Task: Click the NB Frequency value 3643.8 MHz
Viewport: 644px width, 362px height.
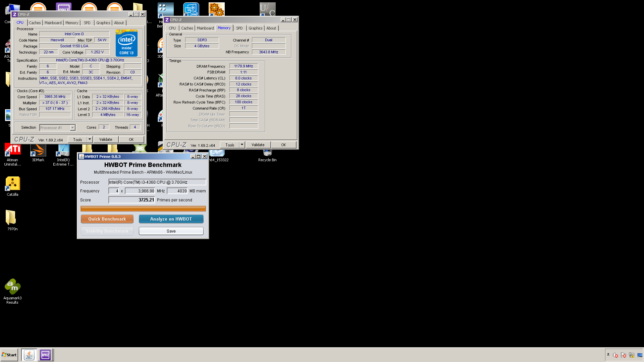Action: pyautogui.click(x=269, y=52)
